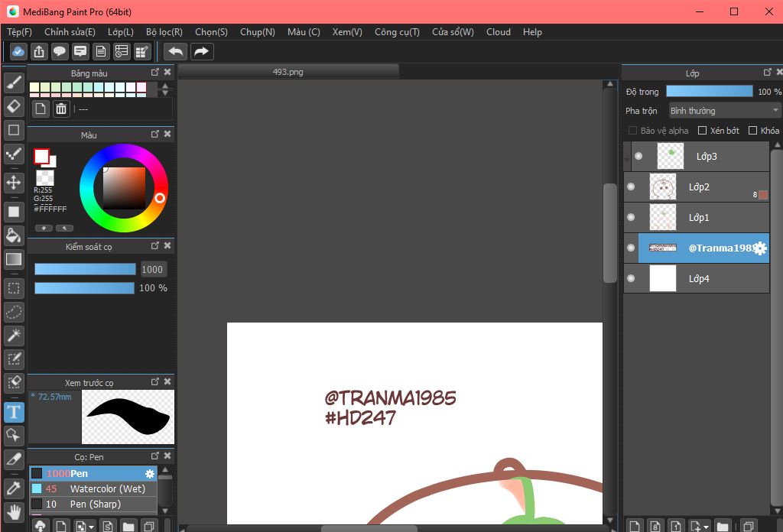Select the Operation tool
Image resolution: width=783 pixels, height=532 pixels.
(x=14, y=436)
